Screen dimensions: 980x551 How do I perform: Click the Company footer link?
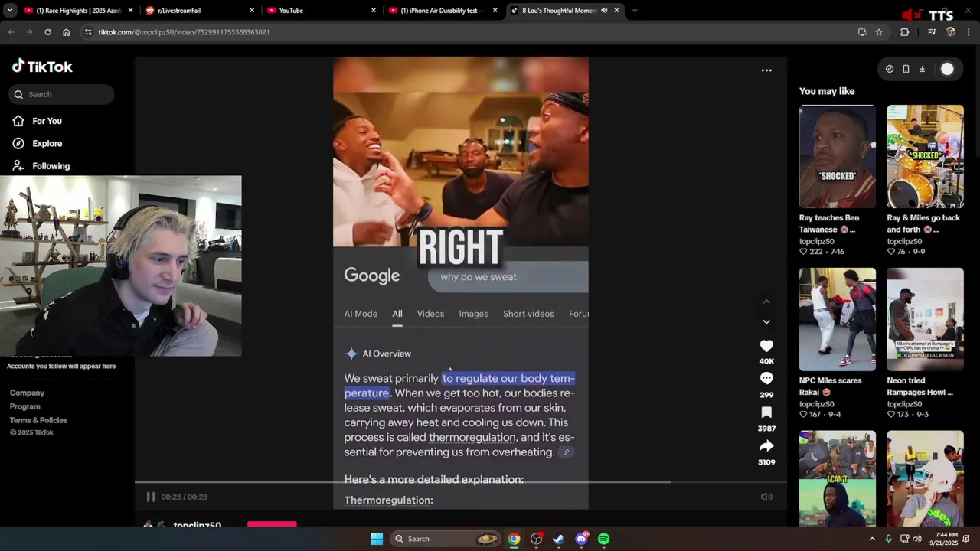(x=27, y=393)
